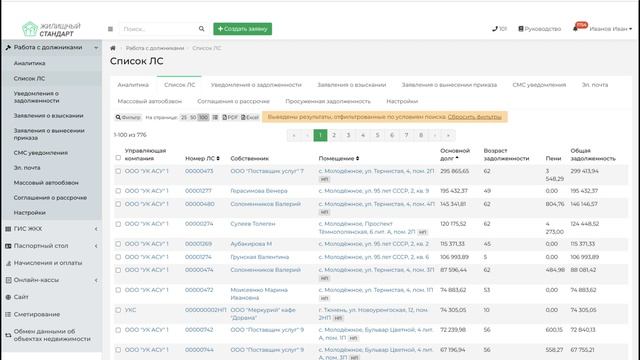Go to page 2
640x360 pixels.
(334, 135)
